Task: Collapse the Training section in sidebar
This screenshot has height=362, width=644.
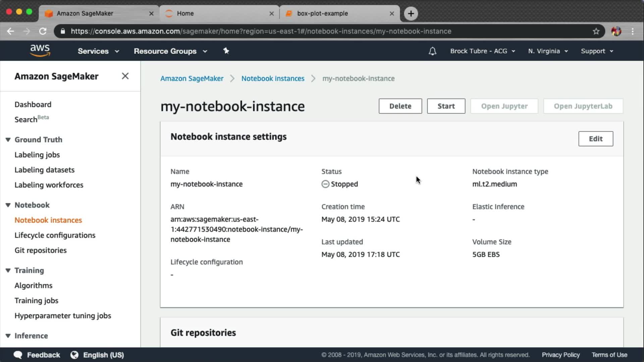Action: point(8,270)
